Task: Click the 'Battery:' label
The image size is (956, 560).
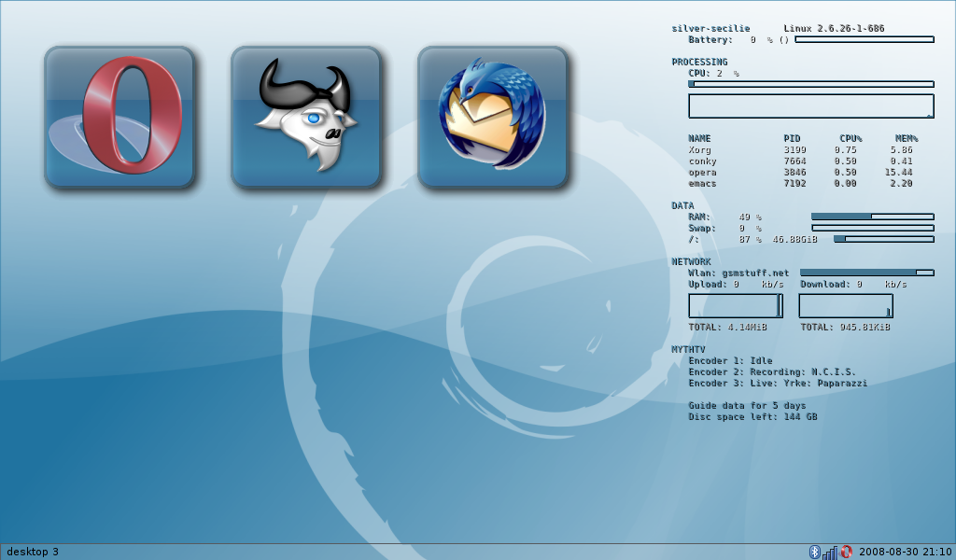Action: click(710, 39)
